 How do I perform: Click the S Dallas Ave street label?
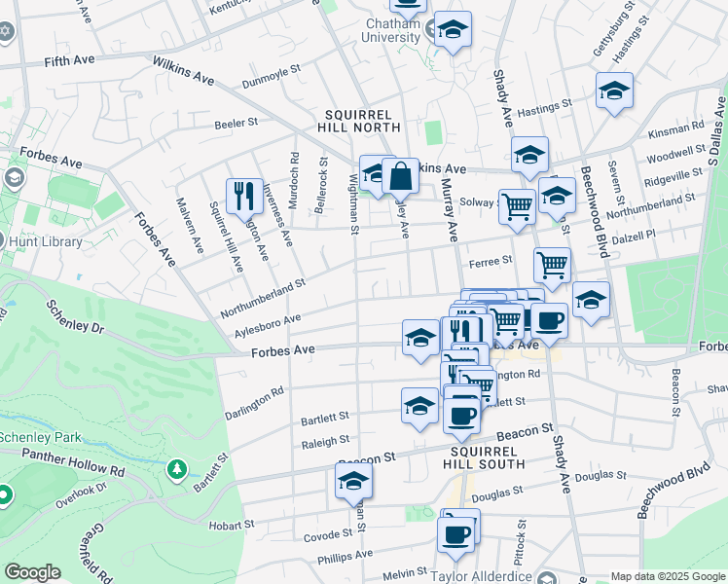click(717, 131)
